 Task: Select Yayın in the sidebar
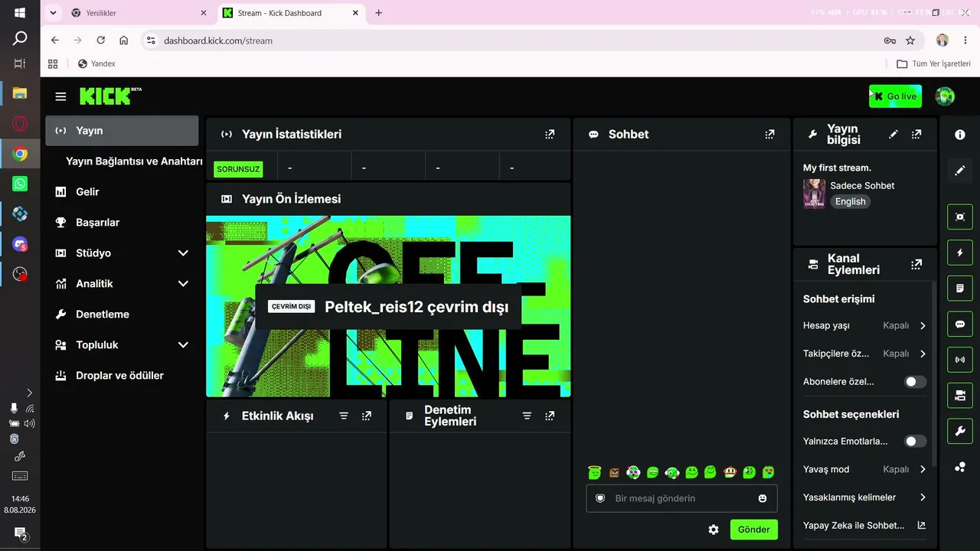click(122, 131)
